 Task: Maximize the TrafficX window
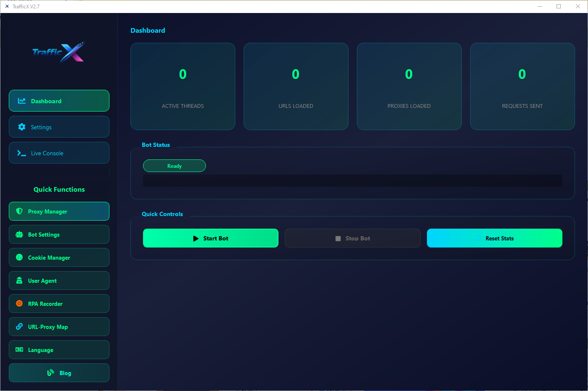(559, 6)
